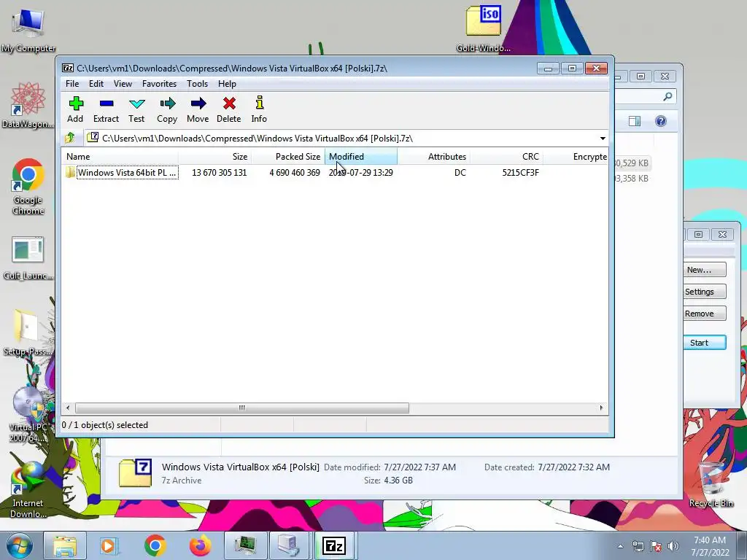The height and width of the screenshot is (560, 747).
Task: Sort by Modified column header
Action: click(x=360, y=157)
